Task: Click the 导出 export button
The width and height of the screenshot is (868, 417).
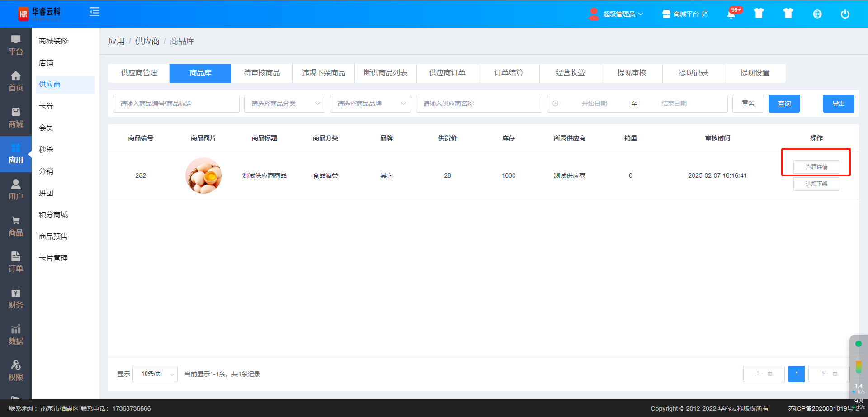Action: [x=838, y=104]
